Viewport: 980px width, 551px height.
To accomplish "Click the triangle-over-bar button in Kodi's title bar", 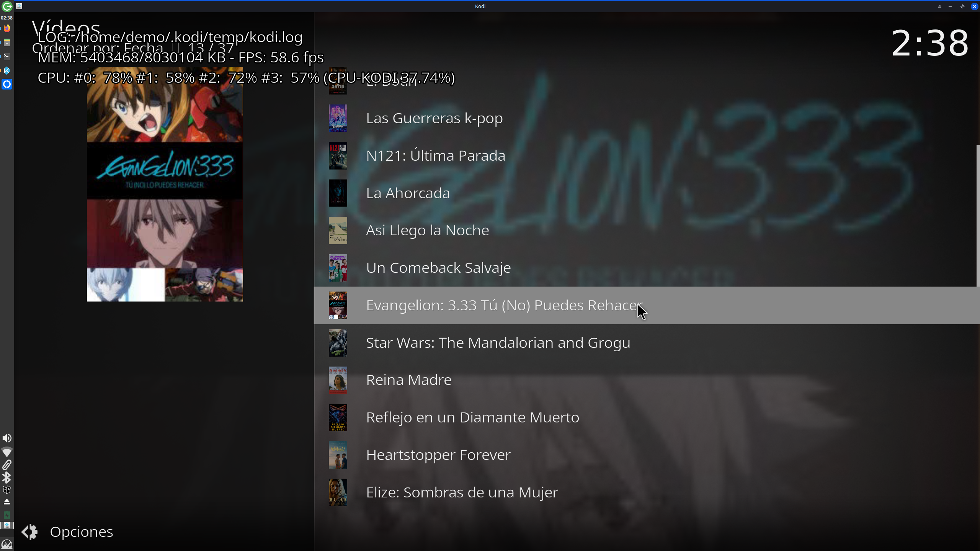I will (x=939, y=6).
